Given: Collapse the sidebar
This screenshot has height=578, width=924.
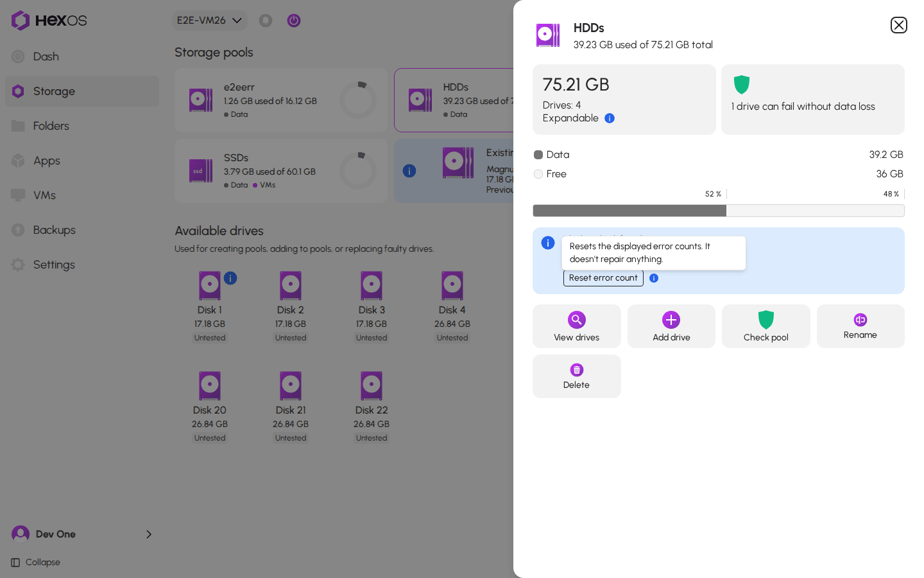Looking at the screenshot, I should [36, 563].
